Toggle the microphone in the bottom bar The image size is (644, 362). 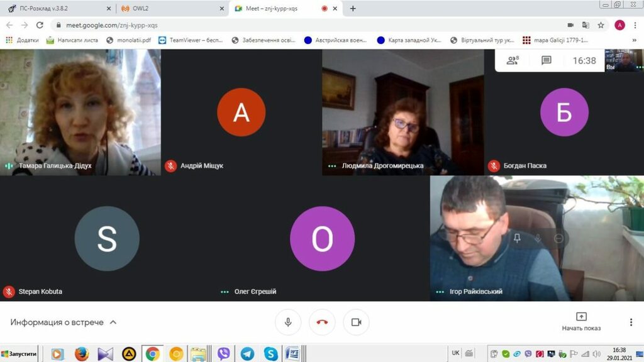click(288, 322)
